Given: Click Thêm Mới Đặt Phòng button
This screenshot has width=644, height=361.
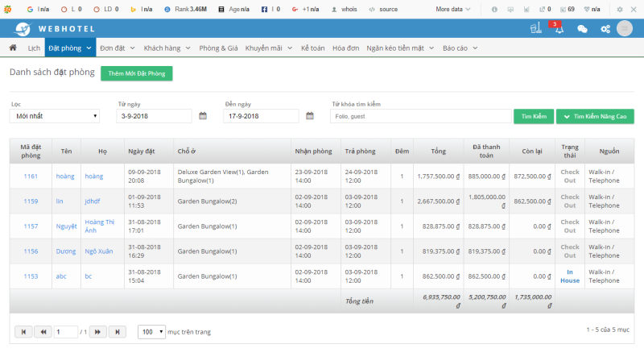Looking at the screenshot, I should [136, 73].
